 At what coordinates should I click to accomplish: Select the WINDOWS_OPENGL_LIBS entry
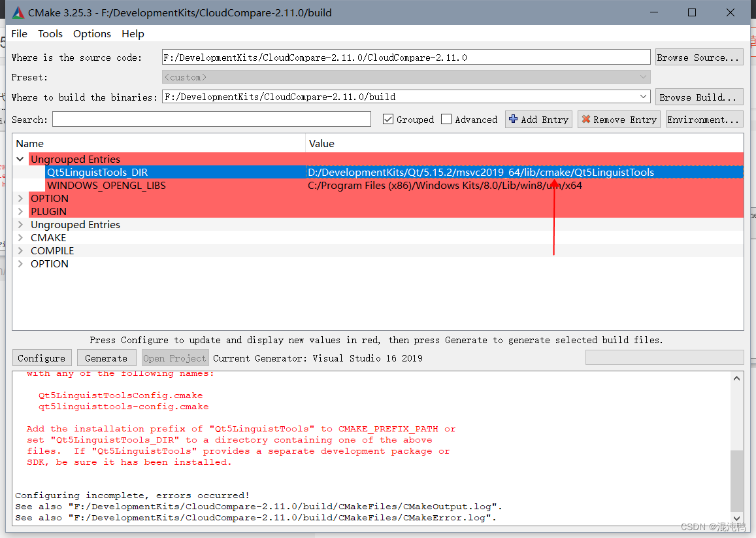tap(107, 185)
